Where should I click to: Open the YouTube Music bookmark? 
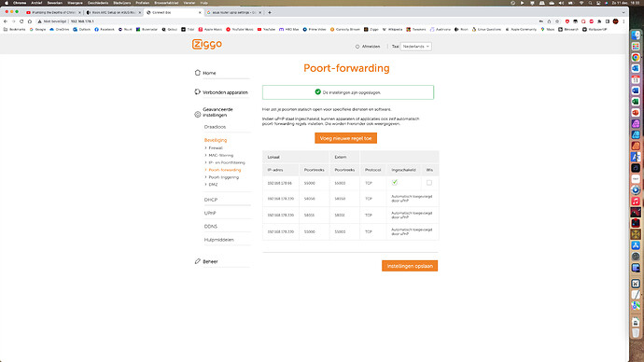coord(240,30)
